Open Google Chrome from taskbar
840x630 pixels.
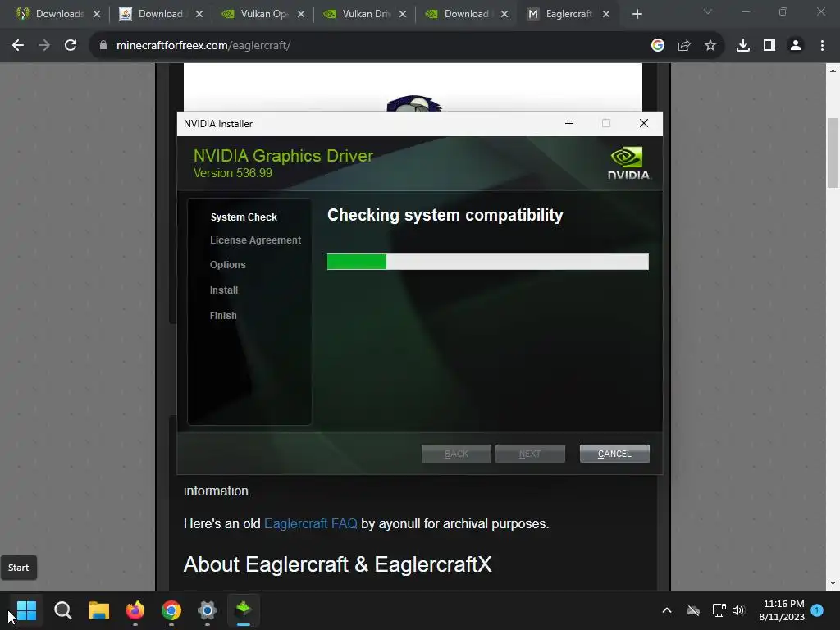[171, 610]
